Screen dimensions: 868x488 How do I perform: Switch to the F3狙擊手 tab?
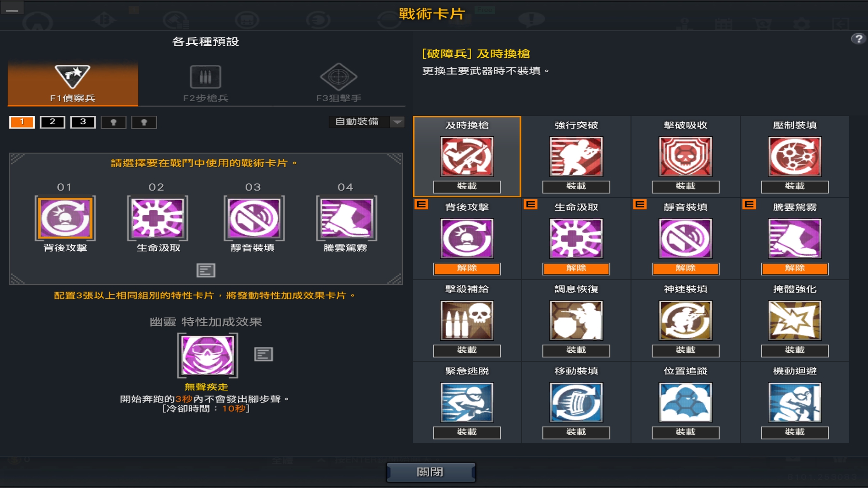pyautogui.click(x=339, y=84)
